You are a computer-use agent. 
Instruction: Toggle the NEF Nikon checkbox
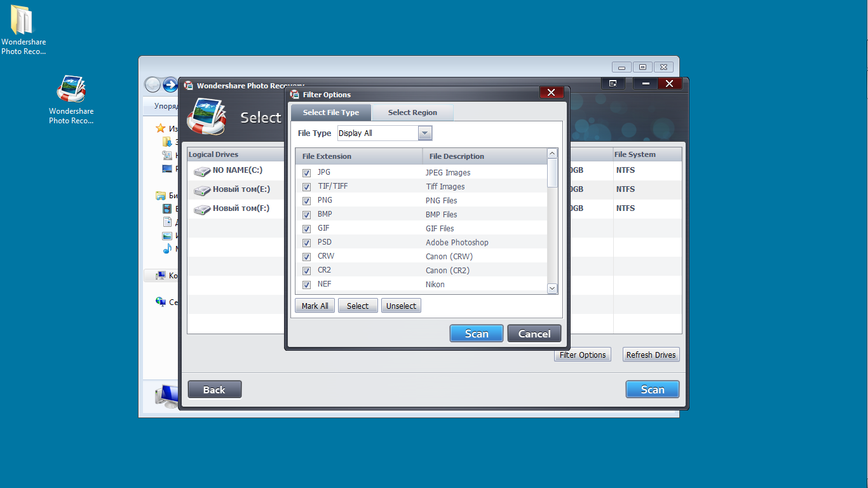point(306,285)
